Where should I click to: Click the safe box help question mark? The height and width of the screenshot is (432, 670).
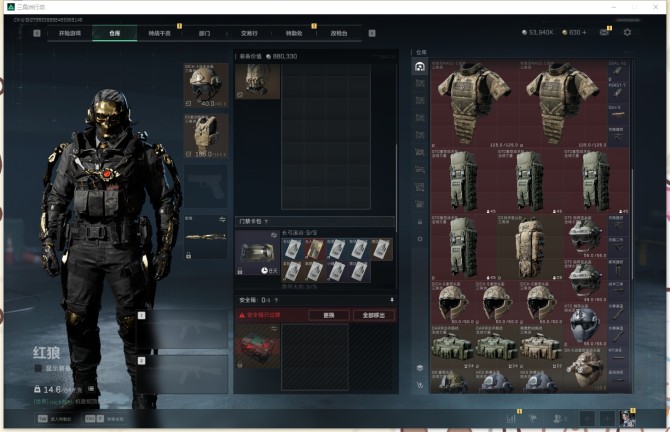(276, 300)
